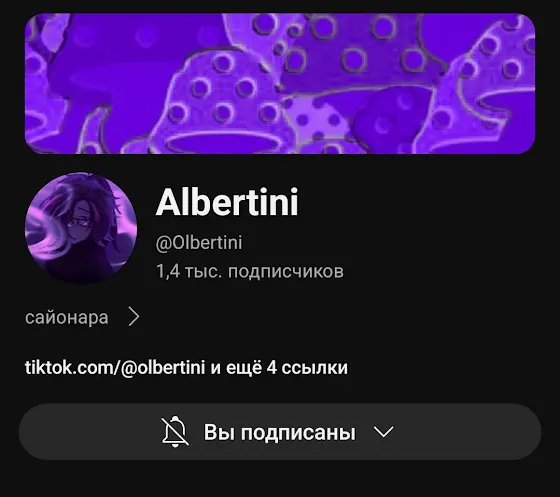Click the left edge of the banner
This screenshot has width=560, height=497.
pos(39,84)
